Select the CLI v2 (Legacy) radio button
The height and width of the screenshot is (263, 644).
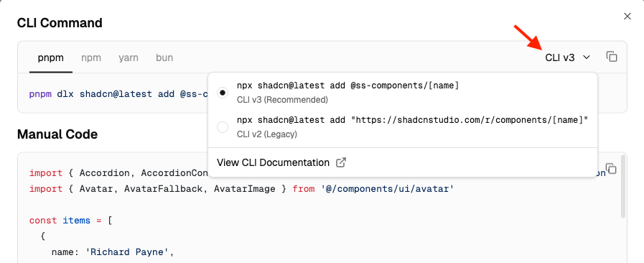(222, 127)
